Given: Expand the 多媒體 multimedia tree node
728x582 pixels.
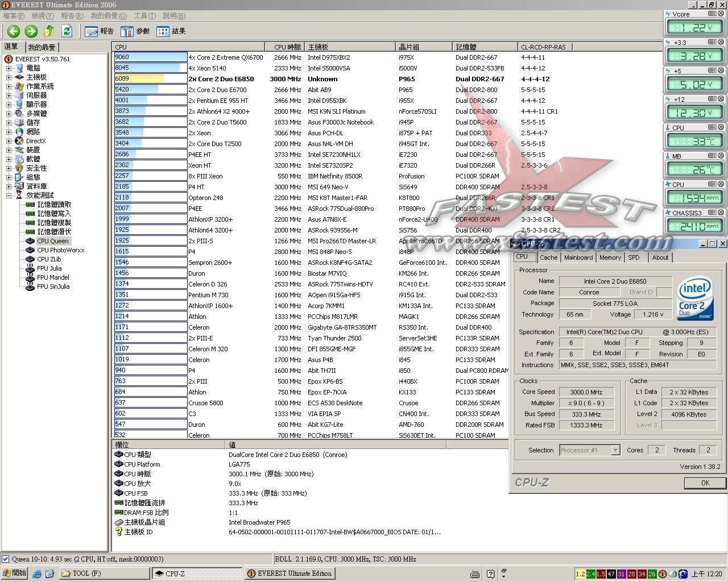Looking at the screenshot, I should click(x=9, y=114).
